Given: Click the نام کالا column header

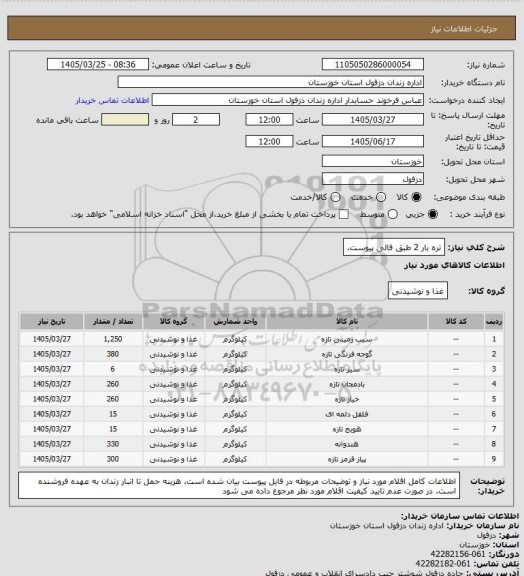Looking at the screenshot, I should click(347, 321).
